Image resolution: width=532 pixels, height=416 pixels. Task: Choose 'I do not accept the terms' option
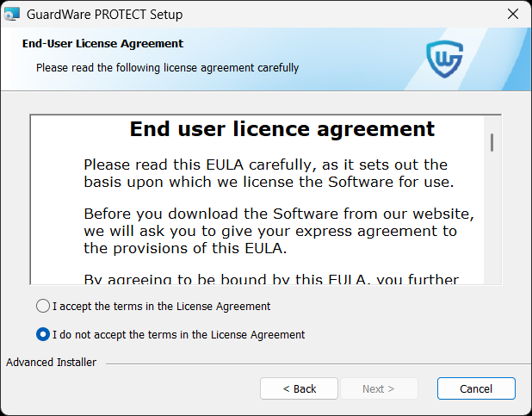pyautogui.click(x=43, y=334)
